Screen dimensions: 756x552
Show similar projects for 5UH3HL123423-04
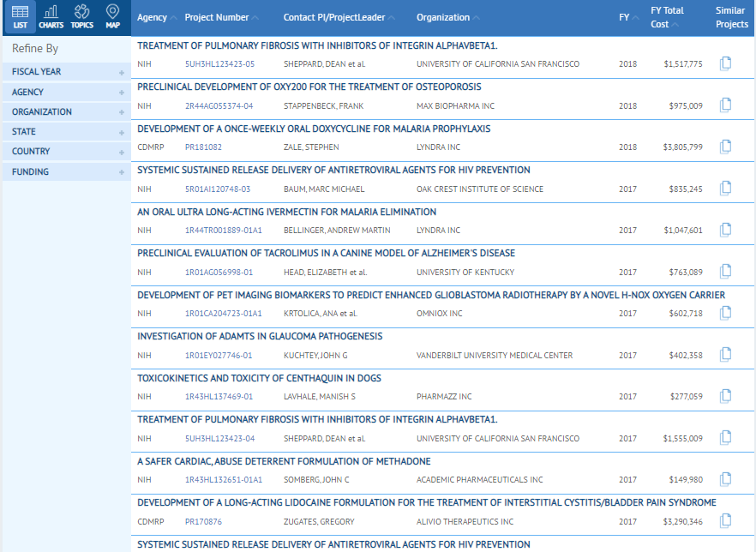pyautogui.click(x=725, y=438)
